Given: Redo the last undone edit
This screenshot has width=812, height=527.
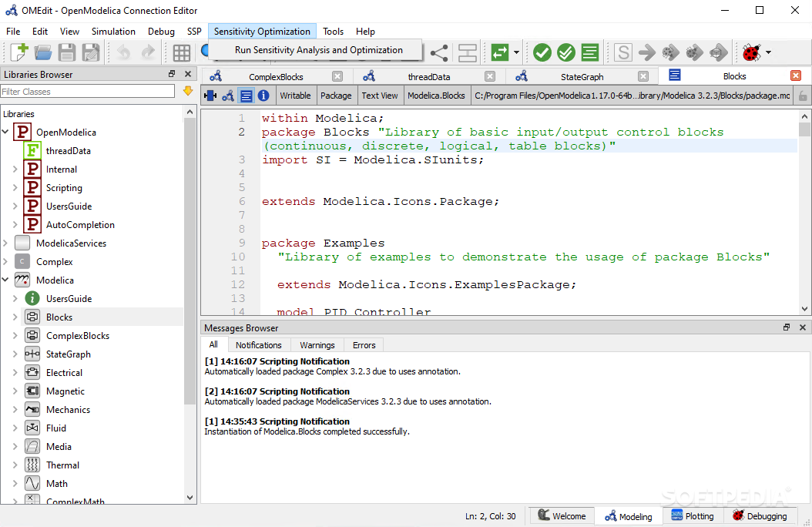Looking at the screenshot, I should [148, 52].
